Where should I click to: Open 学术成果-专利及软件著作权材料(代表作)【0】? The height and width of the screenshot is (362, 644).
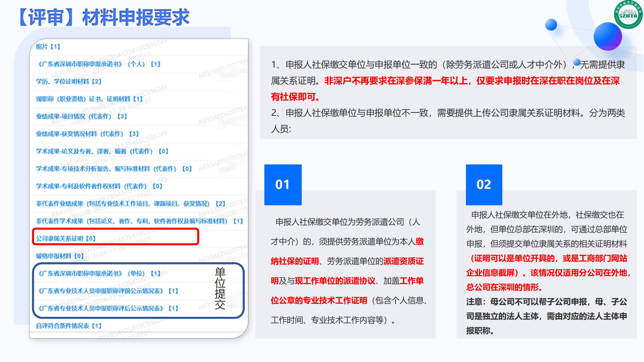(99, 186)
